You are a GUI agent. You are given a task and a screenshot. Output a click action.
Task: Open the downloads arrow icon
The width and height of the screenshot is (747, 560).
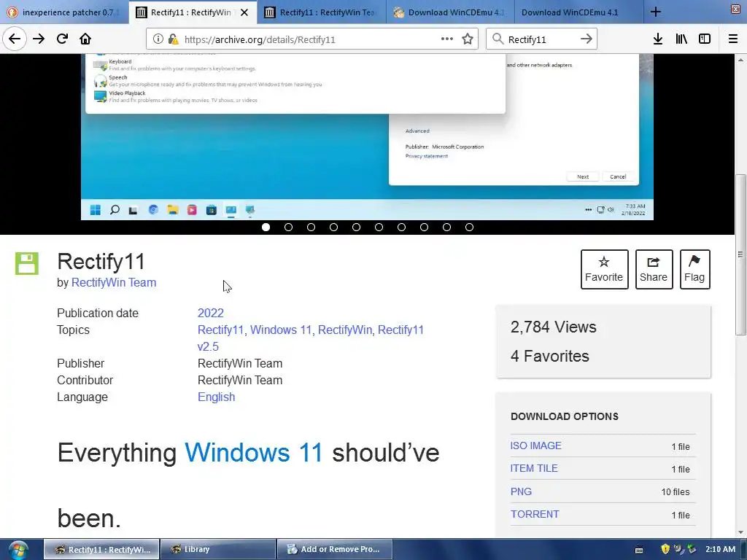(x=658, y=39)
